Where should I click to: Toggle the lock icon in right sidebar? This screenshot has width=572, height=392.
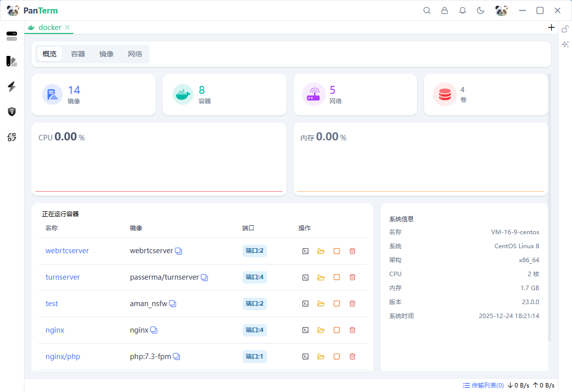tap(565, 29)
